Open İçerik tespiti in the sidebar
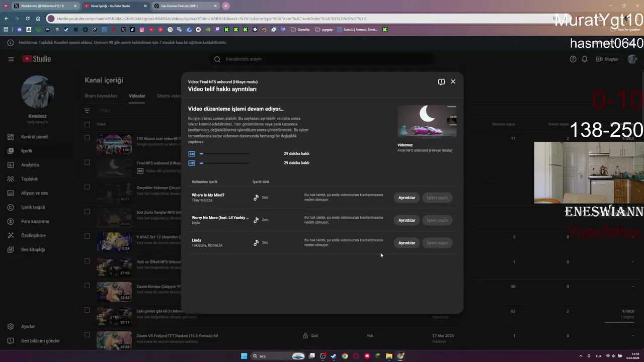The height and width of the screenshot is (362, 644). pos(33,207)
